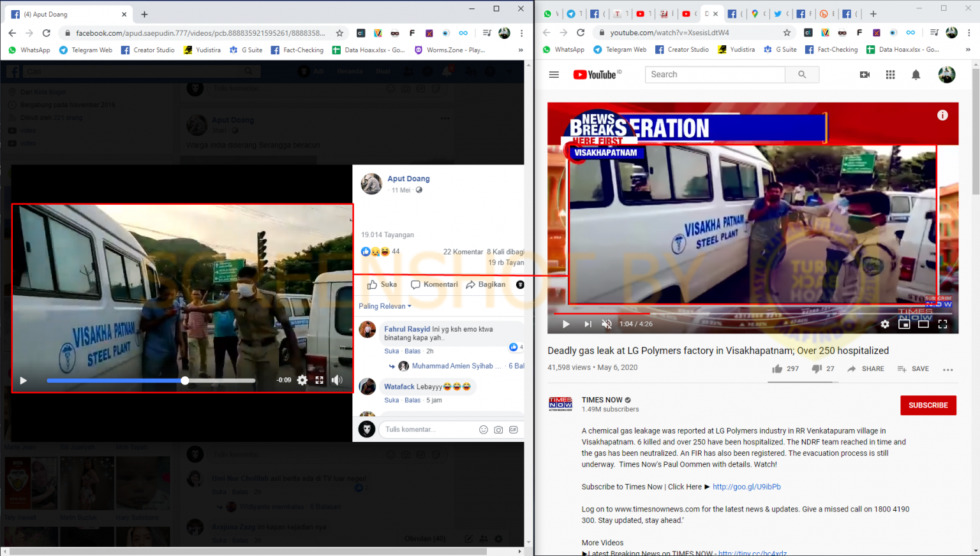Toggle YouTube theater mode
This screenshot has width=980, height=556.
pyautogui.click(x=923, y=324)
